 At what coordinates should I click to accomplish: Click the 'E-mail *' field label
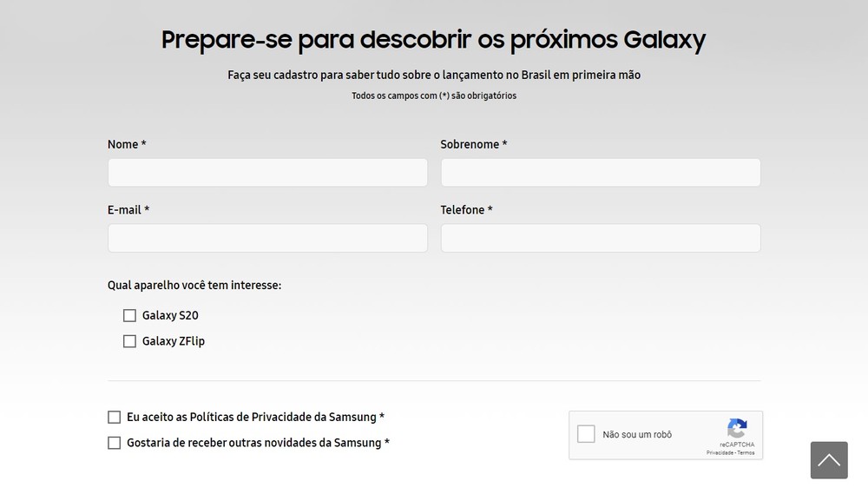point(128,210)
